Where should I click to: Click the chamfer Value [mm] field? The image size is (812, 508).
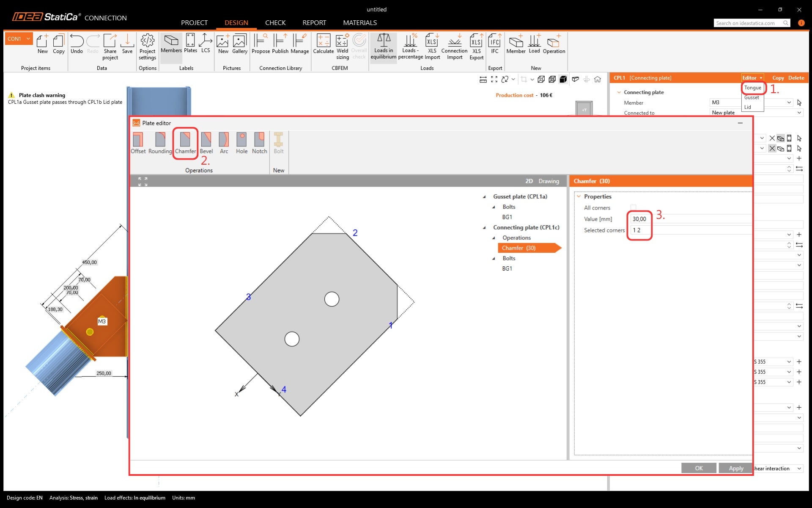click(x=639, y=219)
